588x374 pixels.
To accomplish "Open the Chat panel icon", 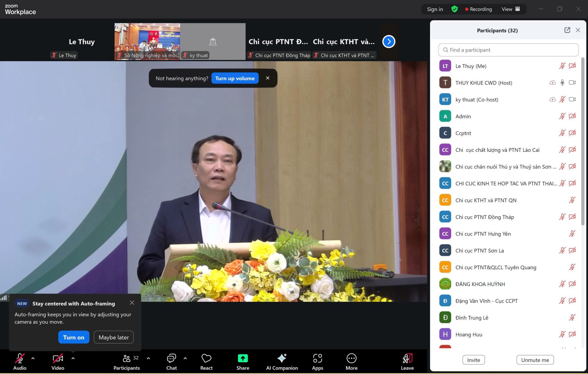I will (171, 358).
